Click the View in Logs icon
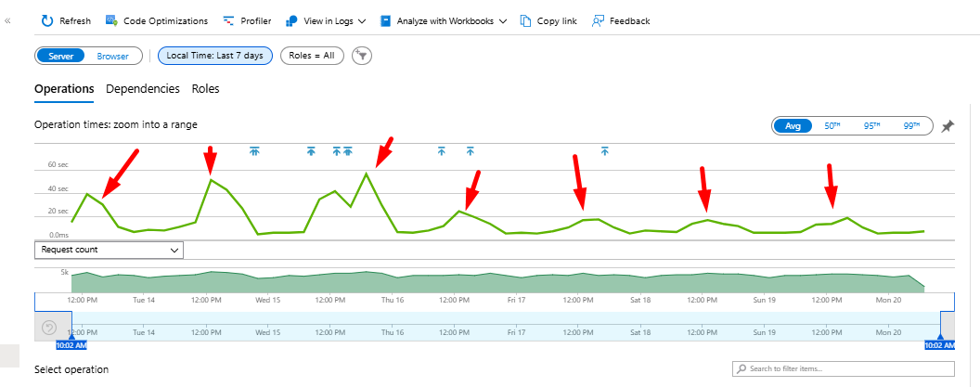Screen dimensions: 980x387 click(291, 20)
